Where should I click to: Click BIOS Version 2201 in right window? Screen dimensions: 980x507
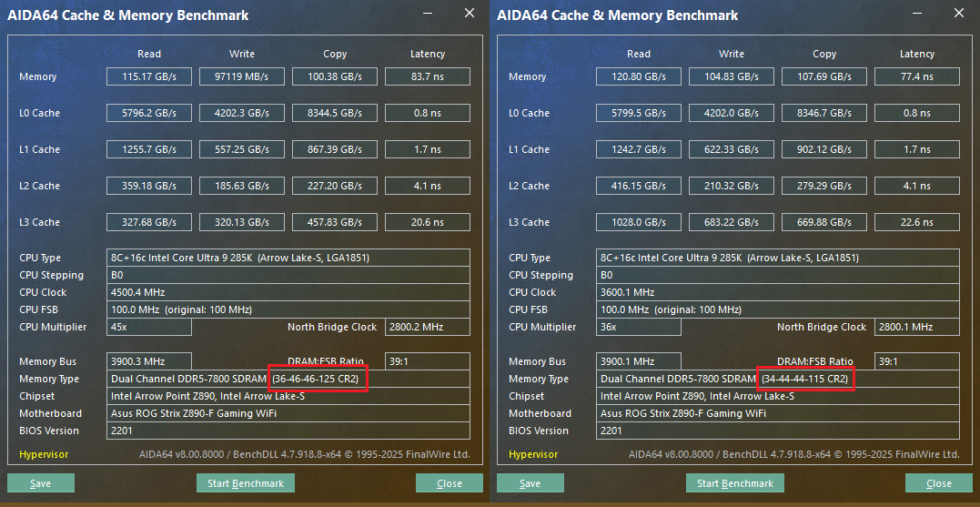(777, 431)
